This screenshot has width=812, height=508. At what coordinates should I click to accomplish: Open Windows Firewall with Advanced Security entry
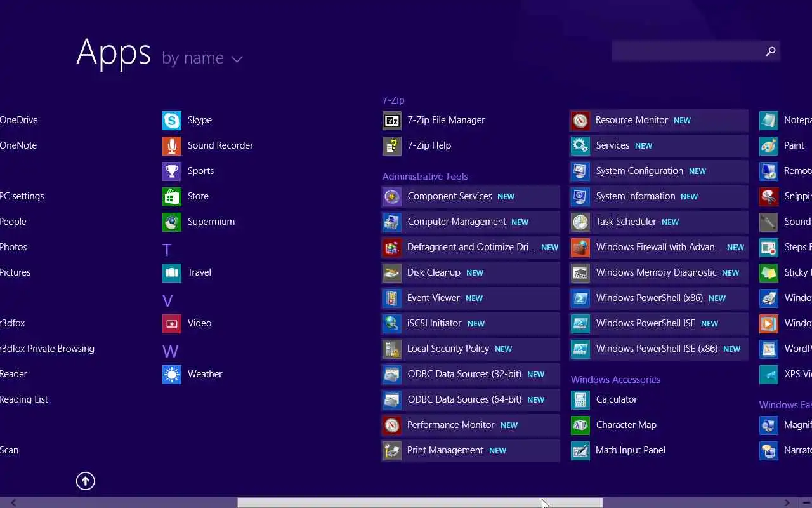(x=659, y=247)
